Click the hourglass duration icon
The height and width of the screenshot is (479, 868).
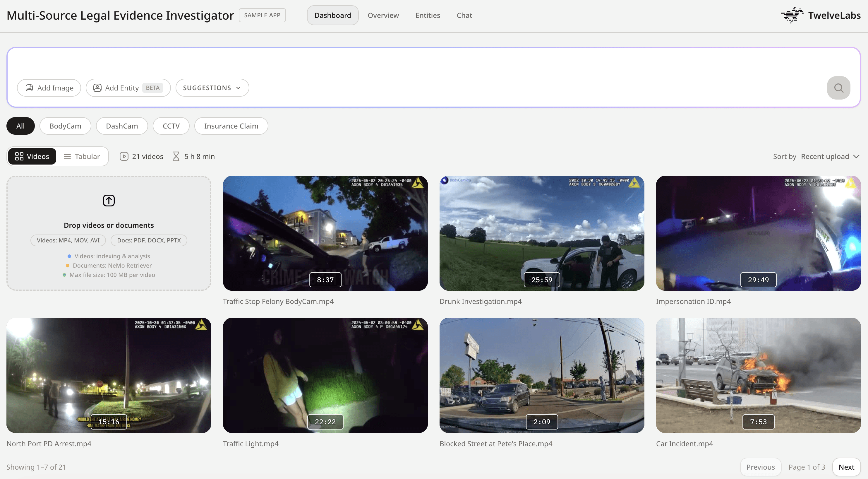coord(176,156)
